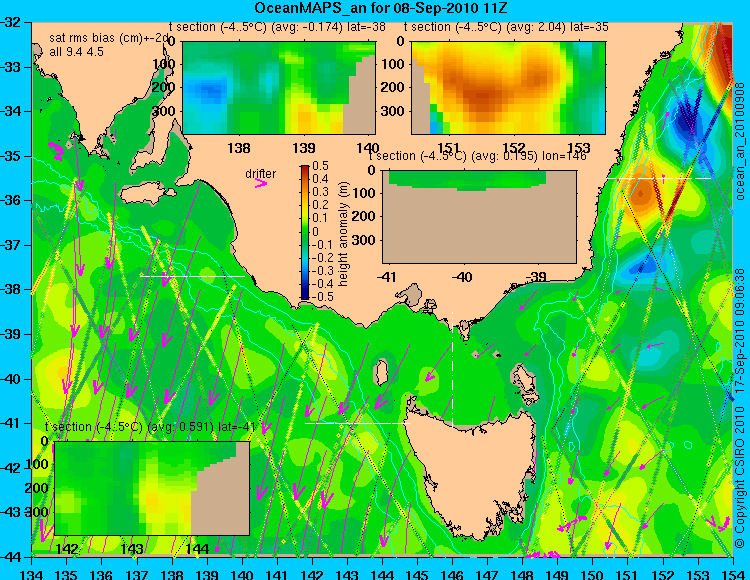Click the 'height anomaly (m)' colorbar label
Viewport: 750px width, 580px height.
click(x=343, y=234)
